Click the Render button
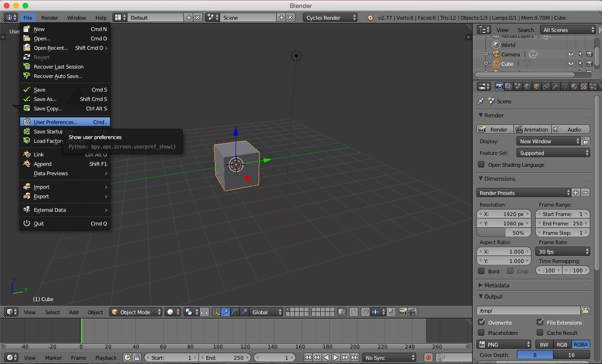Viewport: 602px width, 364px height. tap(495, 129)
